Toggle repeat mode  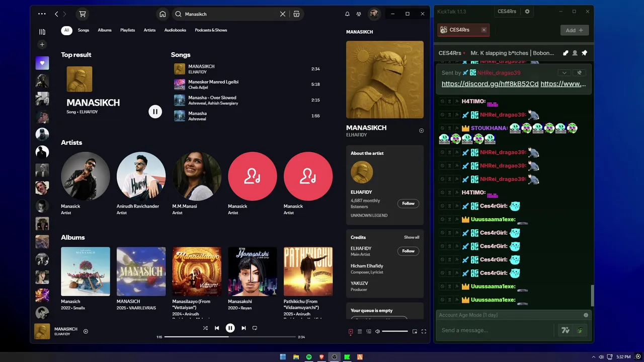tap(255, 328)
